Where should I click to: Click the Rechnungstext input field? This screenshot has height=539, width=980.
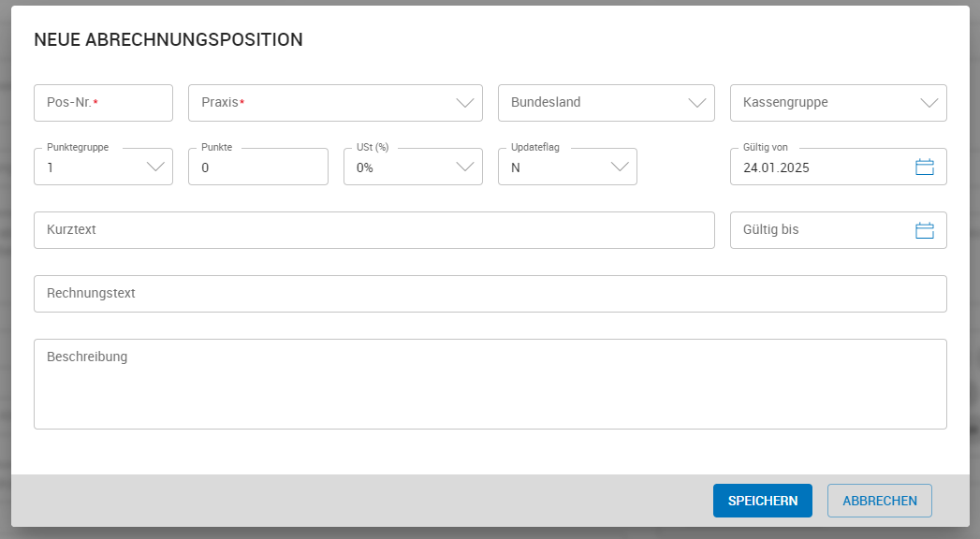[x=490, y=294]
